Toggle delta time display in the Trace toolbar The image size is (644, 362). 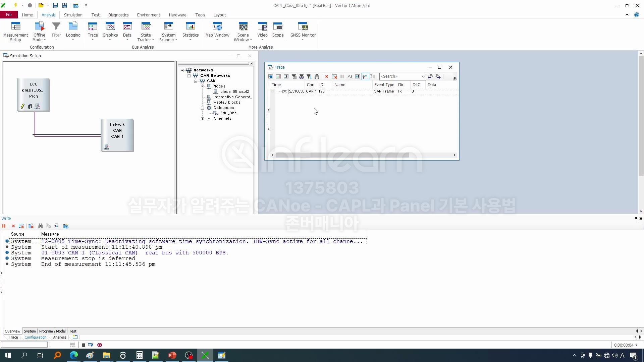tap(350, 77)
